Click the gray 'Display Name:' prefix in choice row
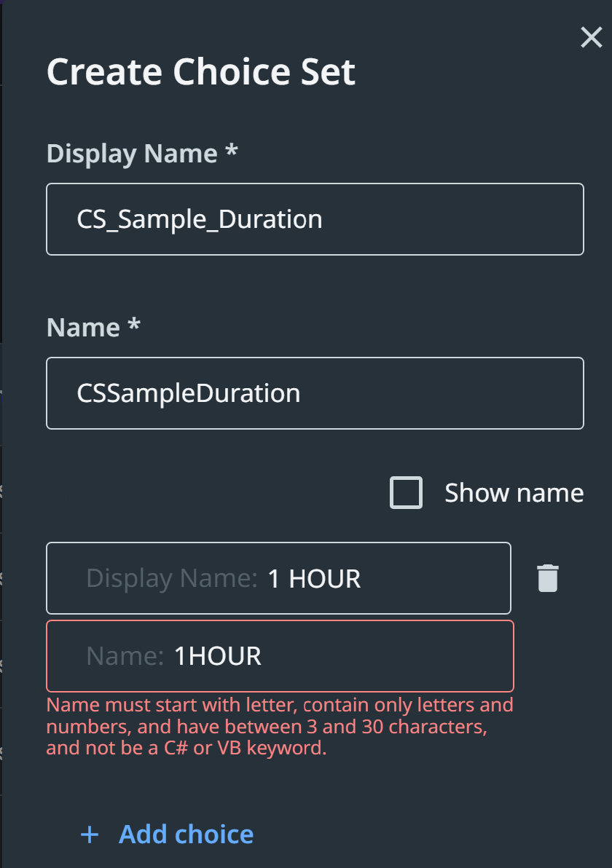612x868 pixels. point(172,579)
